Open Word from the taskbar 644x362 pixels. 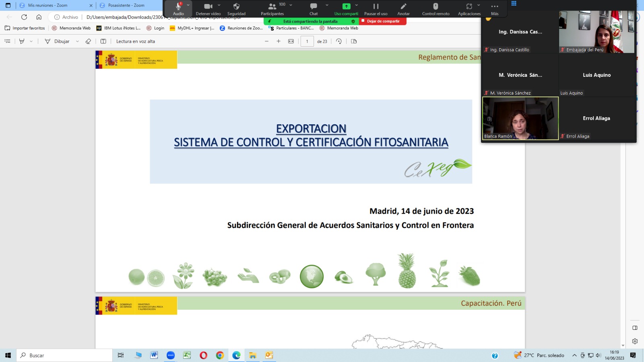pyautogui.click(x=154, y=355)
